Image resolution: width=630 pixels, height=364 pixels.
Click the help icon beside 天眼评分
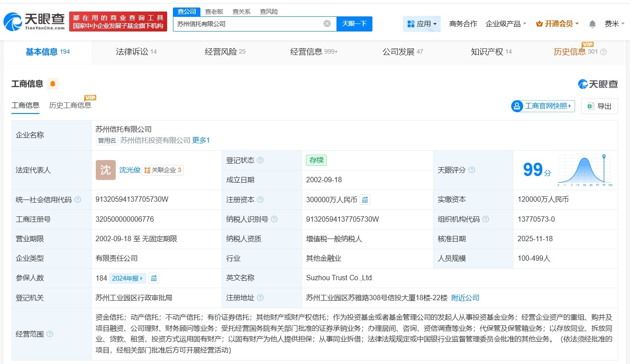coord(471,170)
